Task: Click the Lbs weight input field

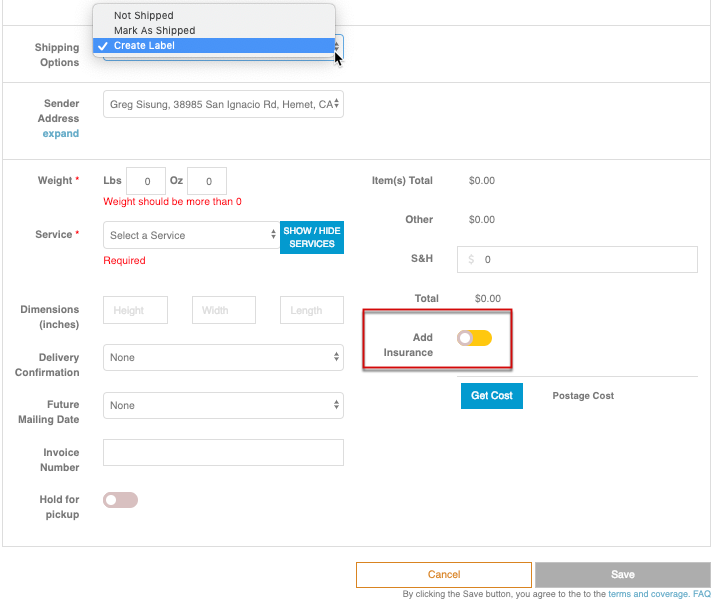Action: (146, 182)
